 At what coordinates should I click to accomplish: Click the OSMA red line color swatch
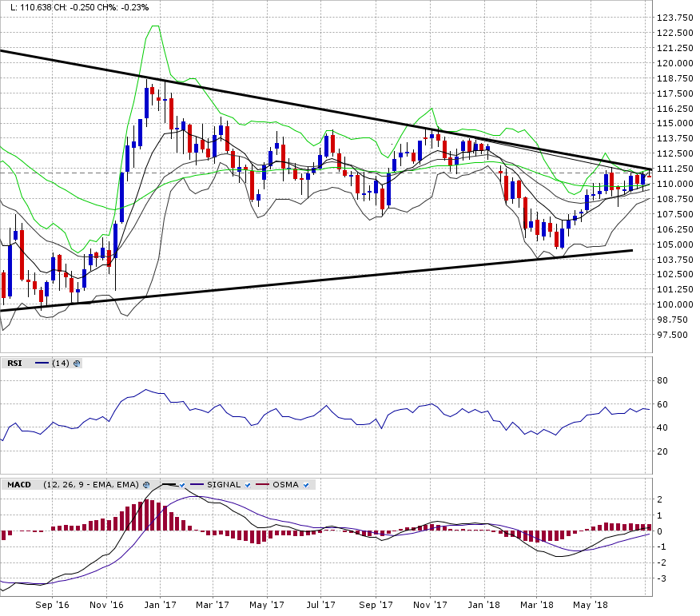(x=262, y=485)
